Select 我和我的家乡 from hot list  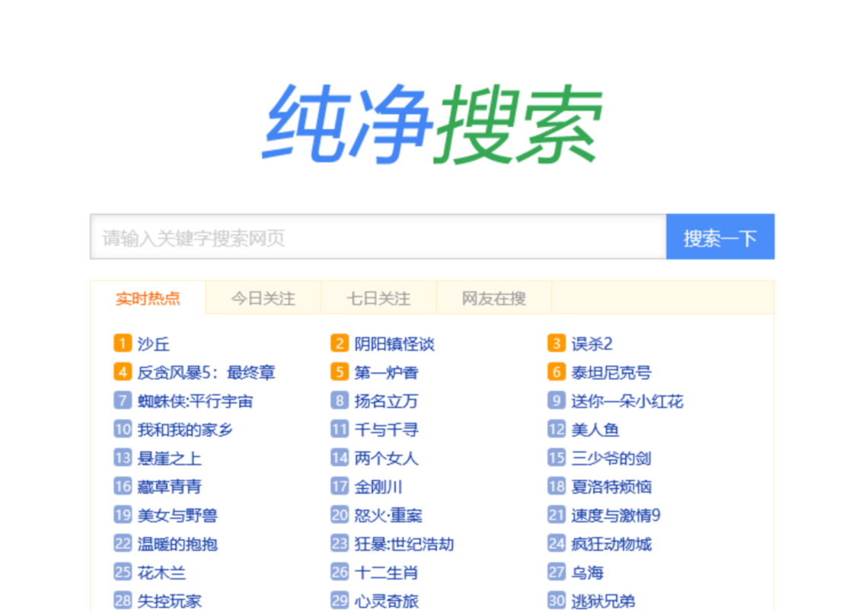pos(185,430)
